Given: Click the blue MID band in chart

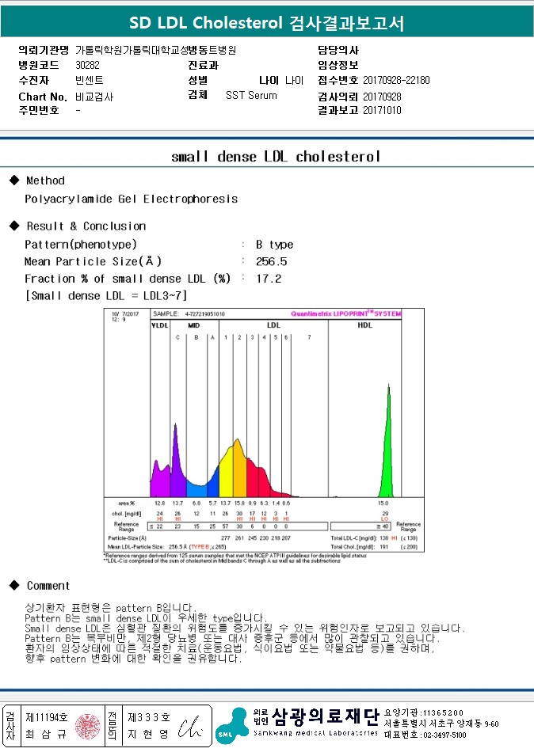Looking at the screenshot, I should (196, 487).
